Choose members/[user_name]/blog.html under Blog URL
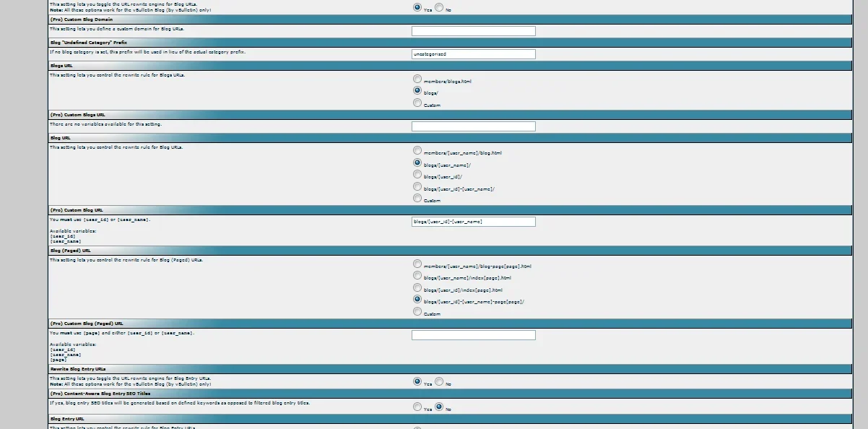Viewport: 868px width, 429px height. point(417,150)
